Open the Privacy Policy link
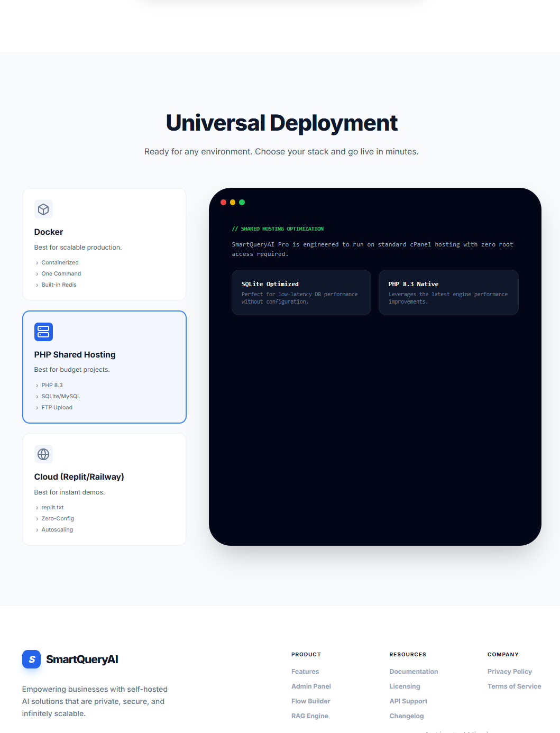 click(x=509, y=672)
